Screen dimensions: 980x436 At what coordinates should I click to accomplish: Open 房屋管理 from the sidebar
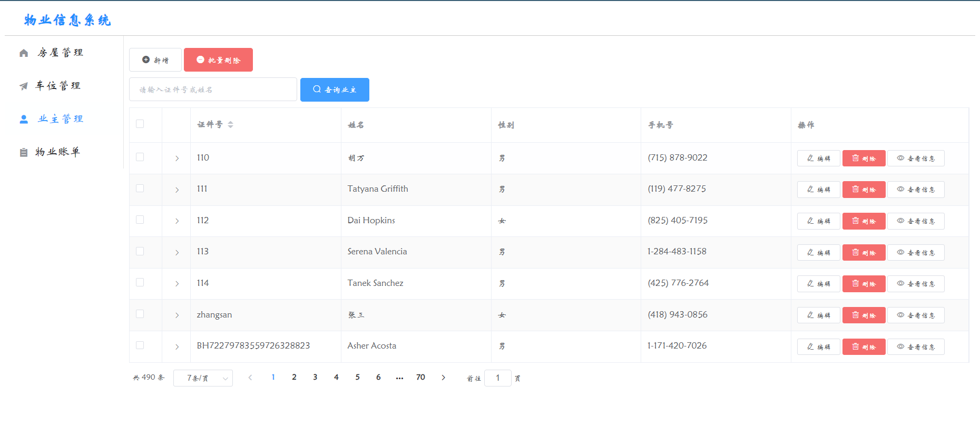point(61,53)
